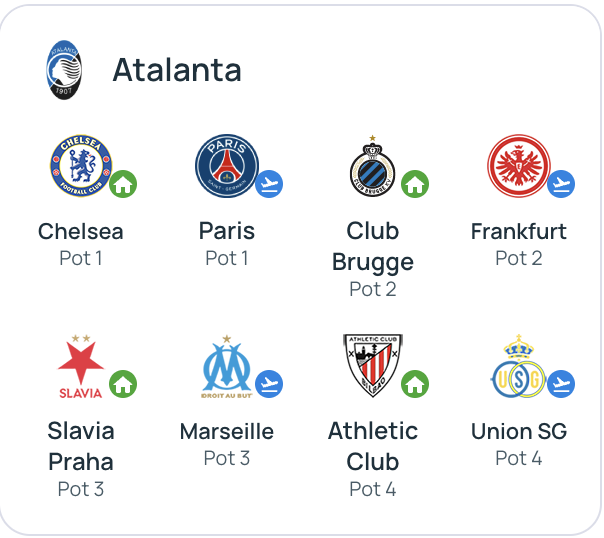
Task: Click the Chelsea club logo
Action: (81, 167)
